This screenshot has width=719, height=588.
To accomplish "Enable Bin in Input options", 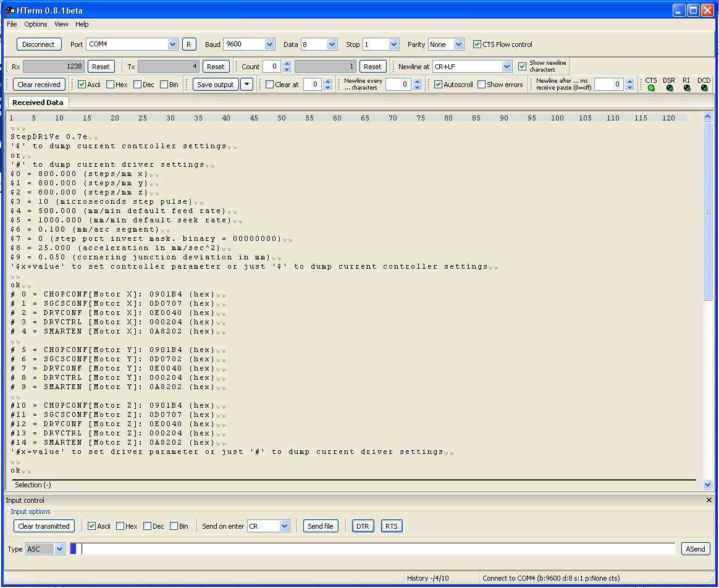I will (x=174, y=526).
